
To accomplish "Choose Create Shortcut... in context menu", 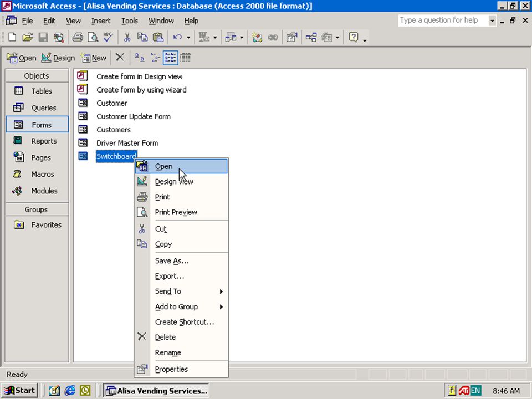I will (x=181, y=322).
